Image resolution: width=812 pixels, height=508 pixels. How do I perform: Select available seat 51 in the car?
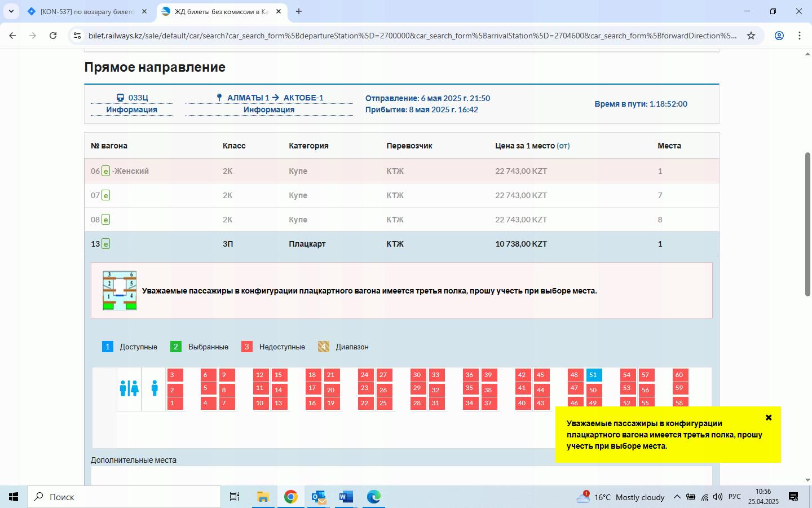point(593,375)
